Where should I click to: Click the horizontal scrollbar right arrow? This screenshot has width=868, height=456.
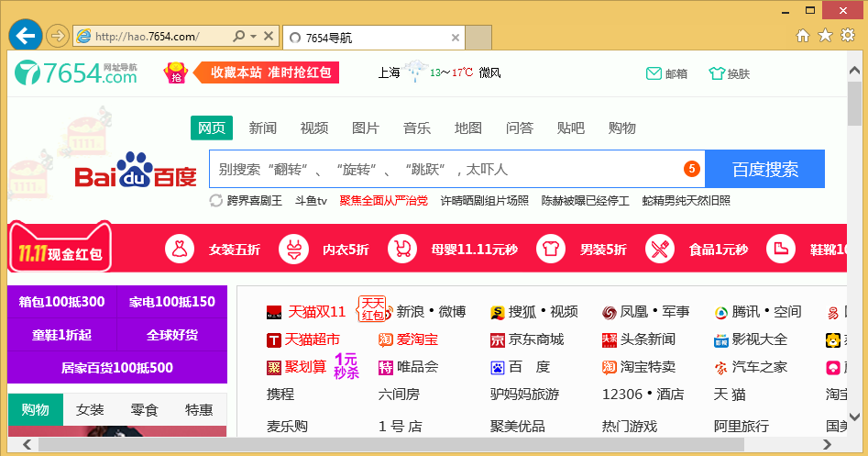(x=827, y=444)
